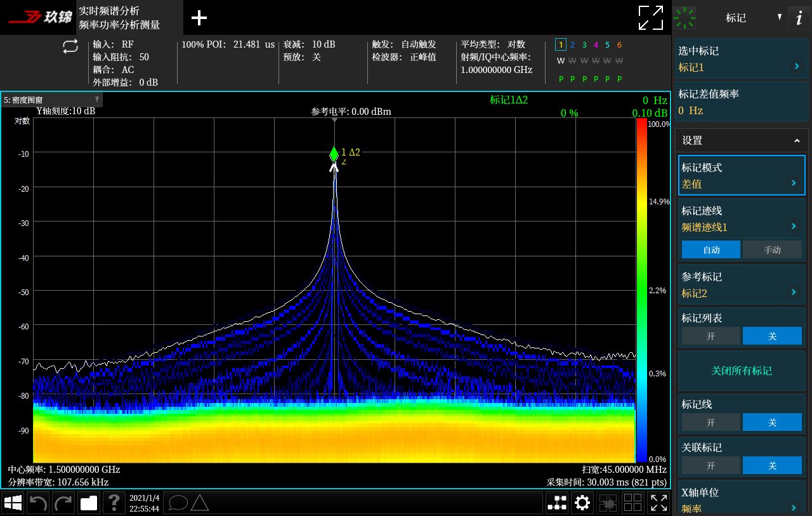Click the bug debug icon
This screenshot has width=812, height=516.
point(608,503)
